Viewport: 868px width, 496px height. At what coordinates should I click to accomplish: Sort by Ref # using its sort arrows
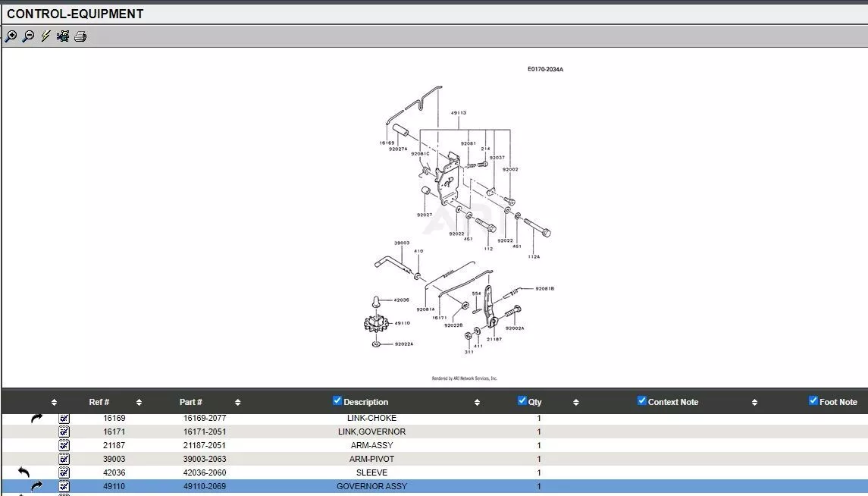(x=139, y=402)
